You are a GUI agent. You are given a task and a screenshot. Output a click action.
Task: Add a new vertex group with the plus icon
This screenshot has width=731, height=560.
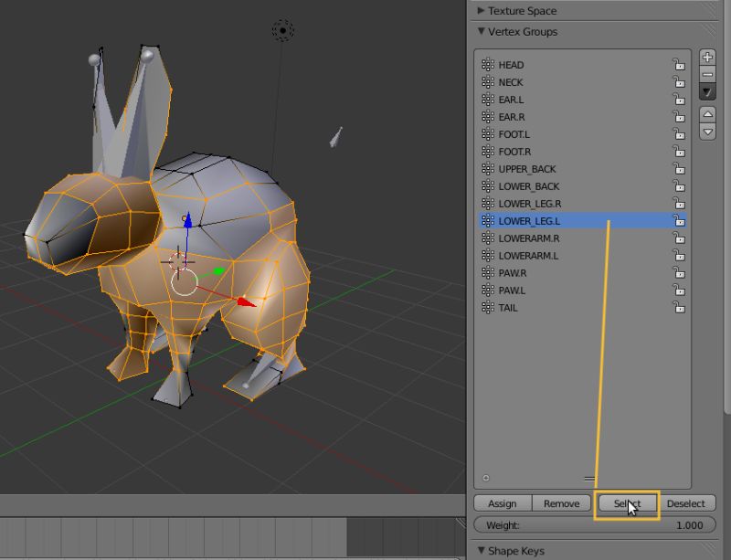(708, 57)
